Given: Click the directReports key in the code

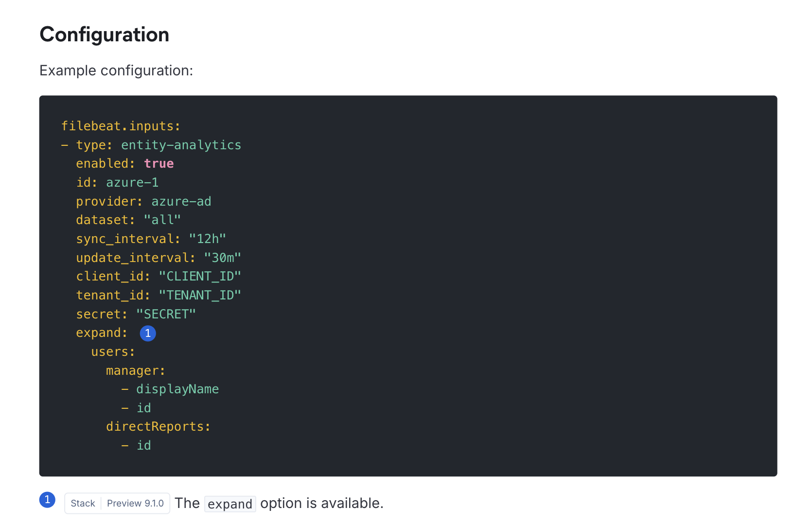Looking at the screenshot, I should [158, 427].
